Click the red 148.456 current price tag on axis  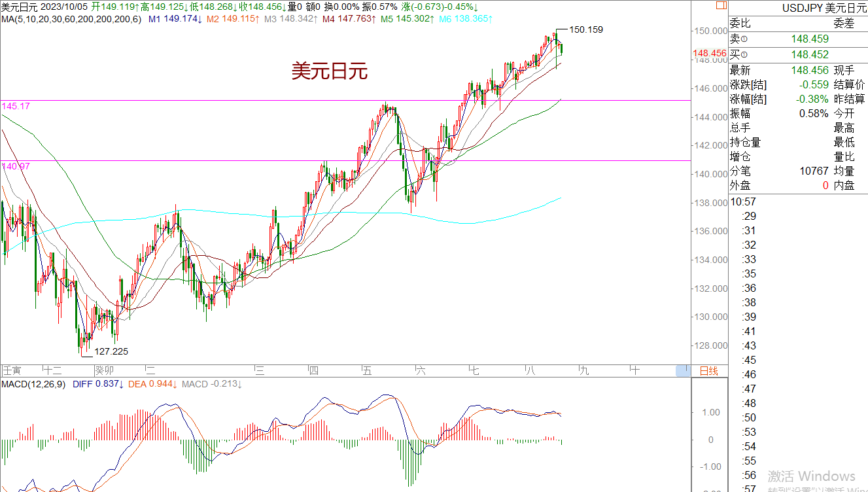[x=709, y=53]
